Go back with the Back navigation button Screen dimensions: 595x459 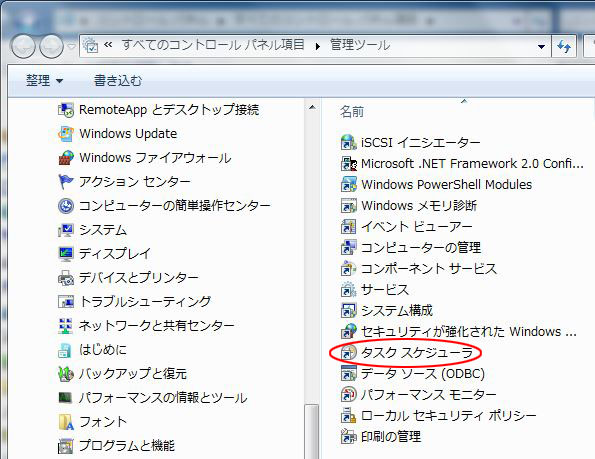pos(23,46)
